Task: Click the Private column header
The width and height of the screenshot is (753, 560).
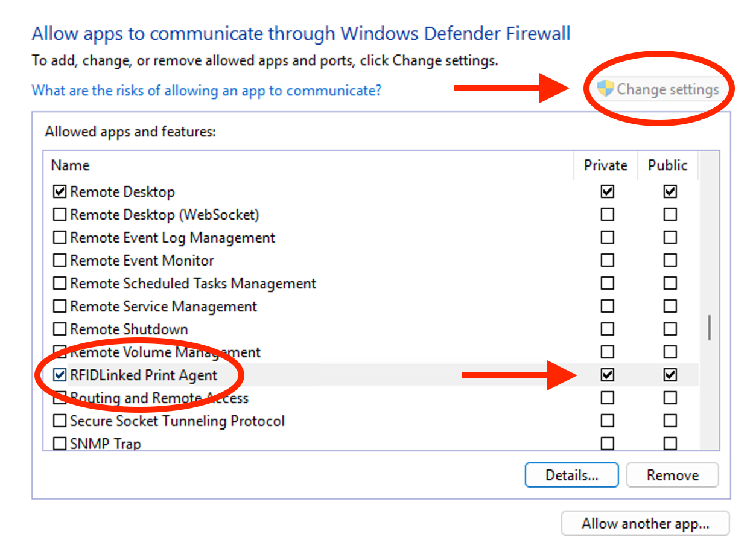Action: coord(605,165)
